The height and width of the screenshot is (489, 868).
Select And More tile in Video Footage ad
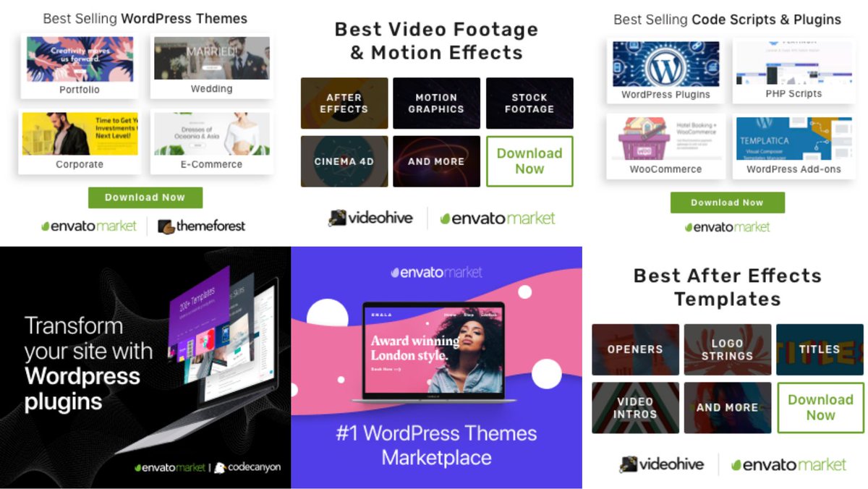(x=436, y=161)
